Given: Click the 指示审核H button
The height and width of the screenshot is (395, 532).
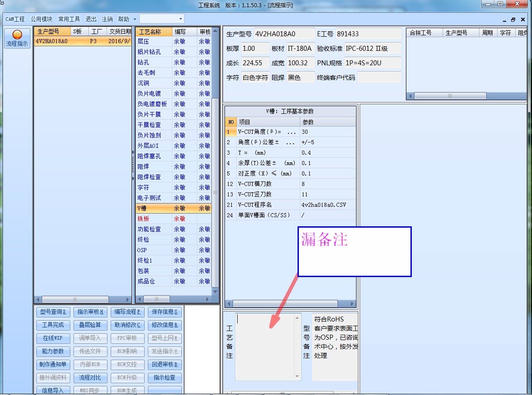Looking at the screenshot, I should [x=90, y=312].
